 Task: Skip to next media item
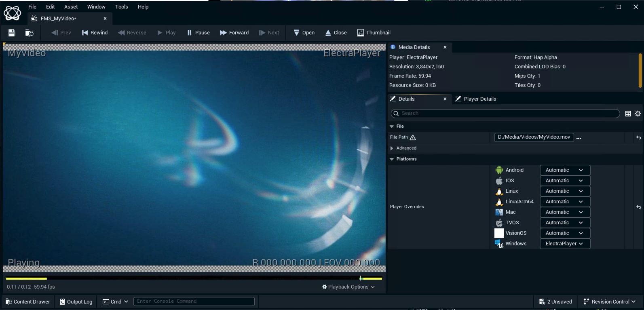point(269,33)
